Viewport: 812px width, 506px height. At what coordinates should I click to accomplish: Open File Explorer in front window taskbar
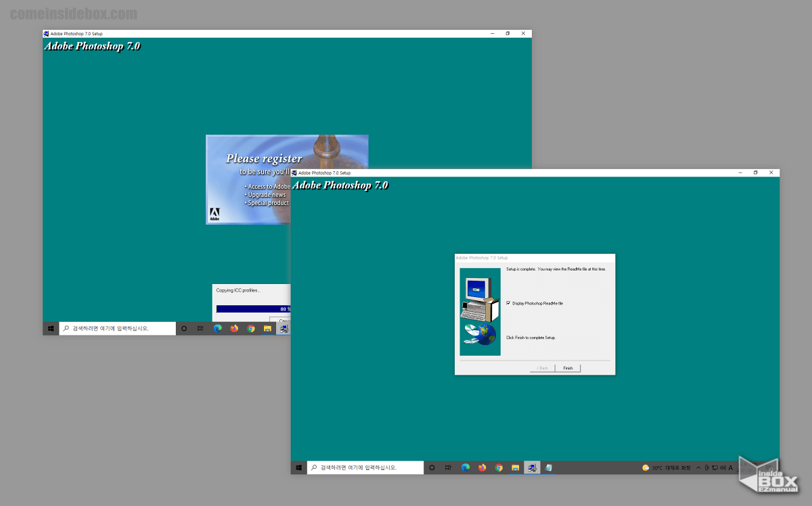pyautogui.click(x=516, y=467)
